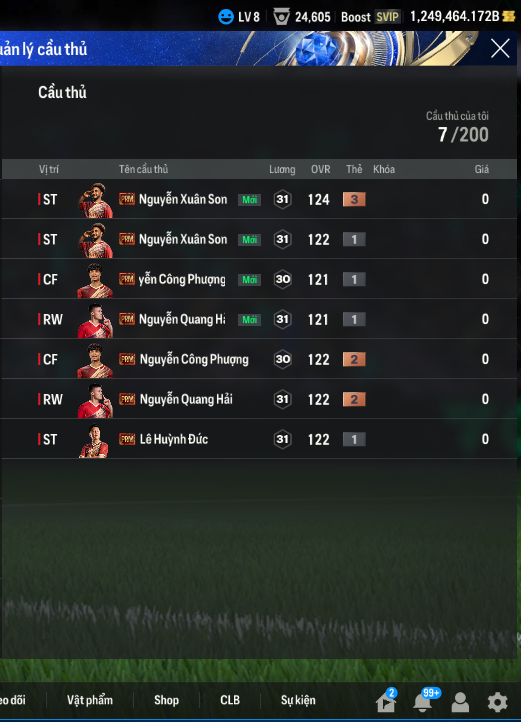Select the Nguyễn Quang Hải row with OVR 122

(x=259, y=399)
